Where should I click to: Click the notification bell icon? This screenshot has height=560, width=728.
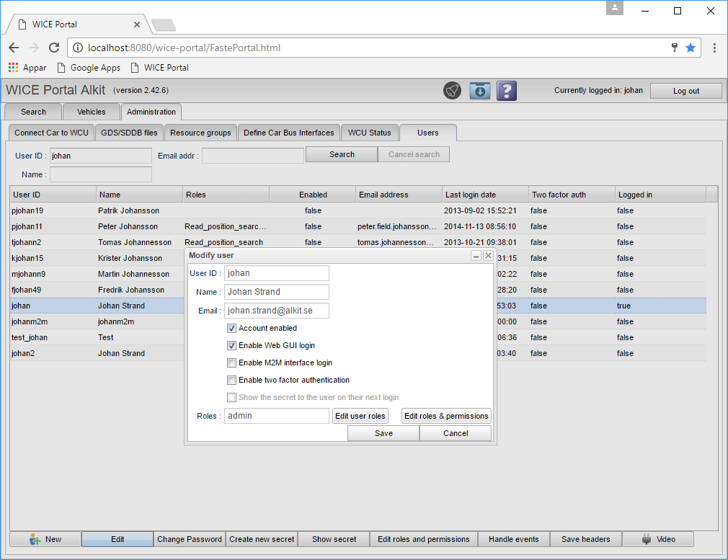tap(452, 91)
